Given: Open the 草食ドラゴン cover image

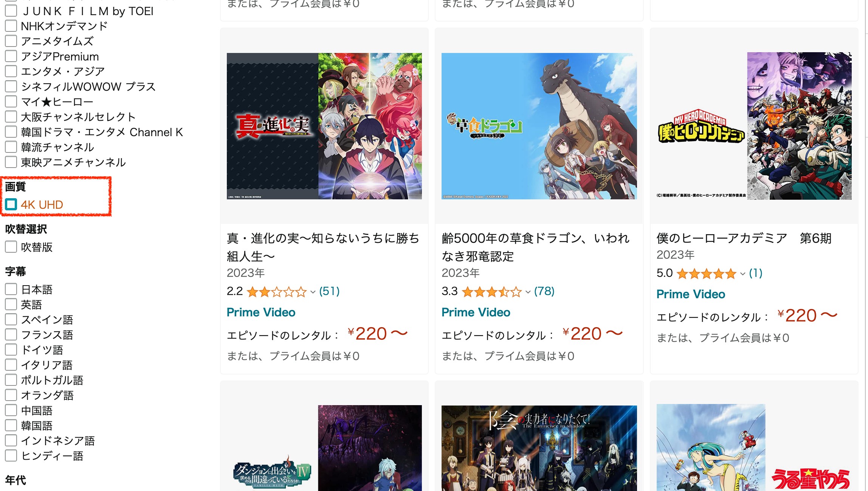Looking at the screenshot, I should tap(539, 126).
